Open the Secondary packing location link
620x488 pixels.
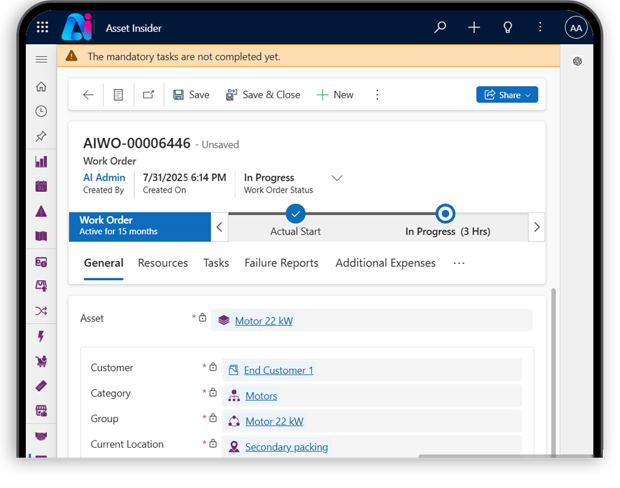[287, 447]
